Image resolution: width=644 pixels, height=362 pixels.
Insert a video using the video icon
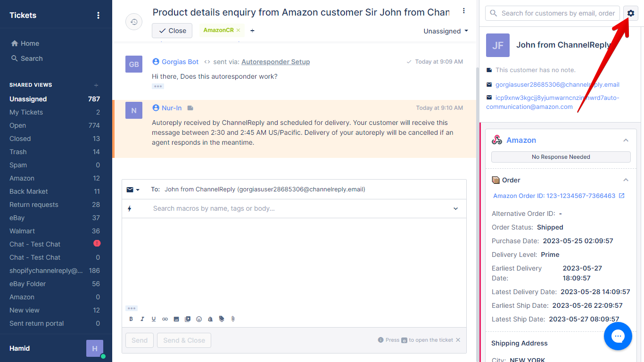[188, 319]
